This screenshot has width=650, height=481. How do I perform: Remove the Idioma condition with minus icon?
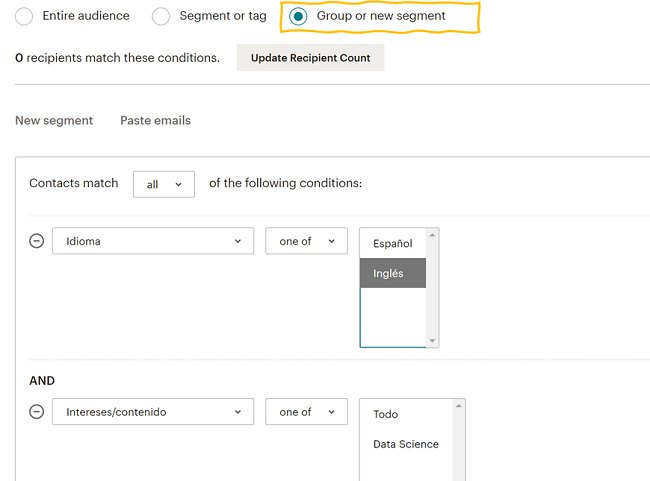(x=37, y=241)
